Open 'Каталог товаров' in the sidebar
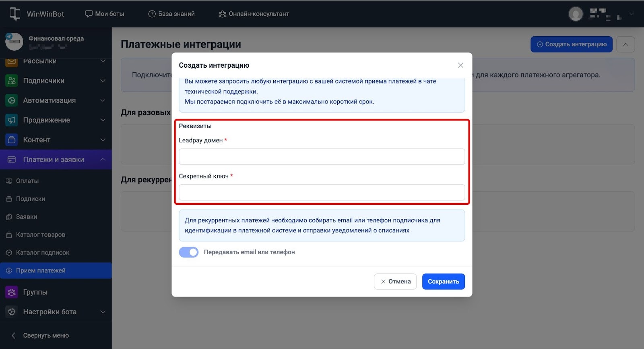 coord(40,235)
